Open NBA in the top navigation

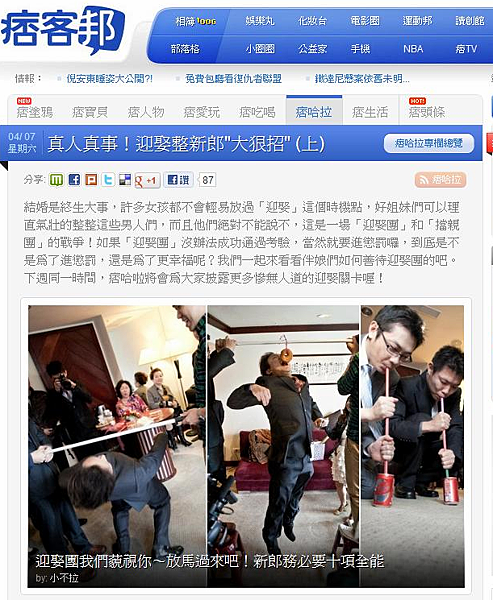tap(413, 49)
